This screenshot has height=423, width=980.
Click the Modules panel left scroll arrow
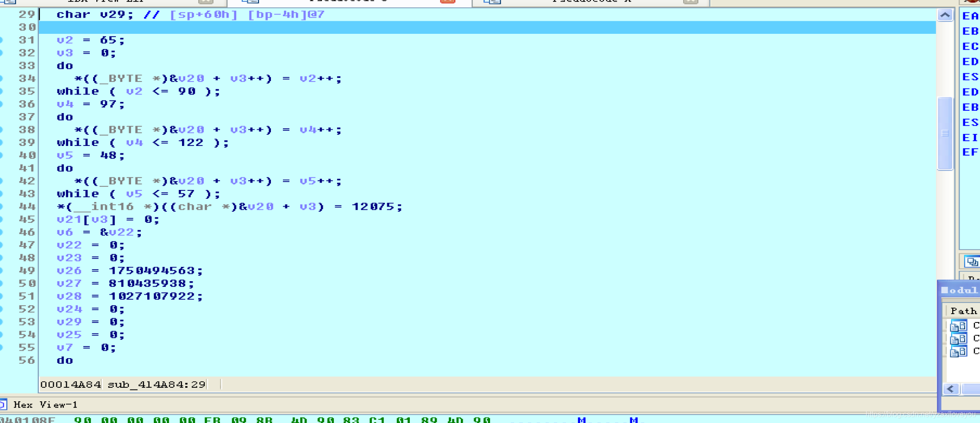[950, 389]
